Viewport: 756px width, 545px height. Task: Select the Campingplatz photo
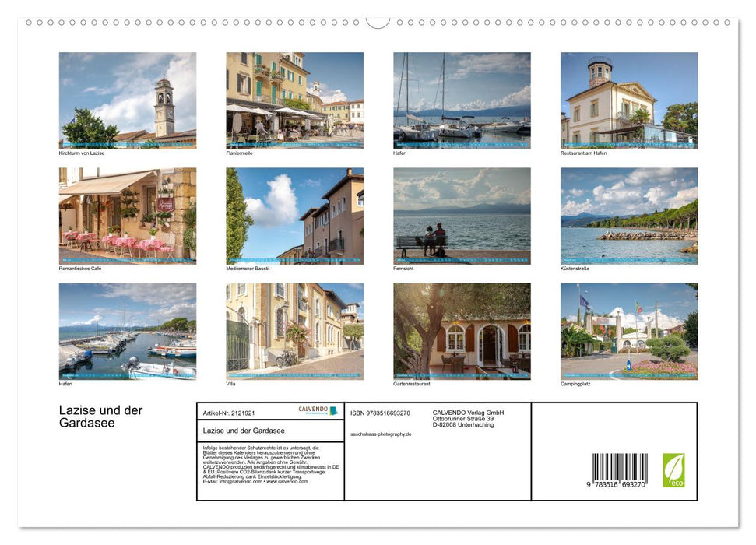click(628, 331)
